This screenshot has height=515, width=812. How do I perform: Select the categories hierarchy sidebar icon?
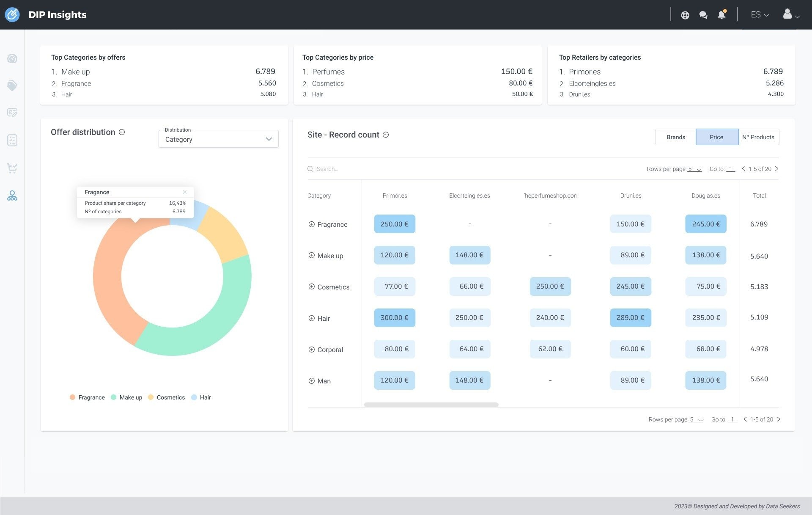point(12,196)
